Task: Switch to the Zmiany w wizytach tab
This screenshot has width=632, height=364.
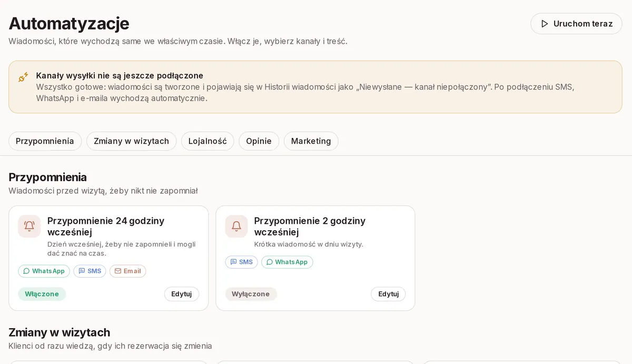Action: click(132, 141)
